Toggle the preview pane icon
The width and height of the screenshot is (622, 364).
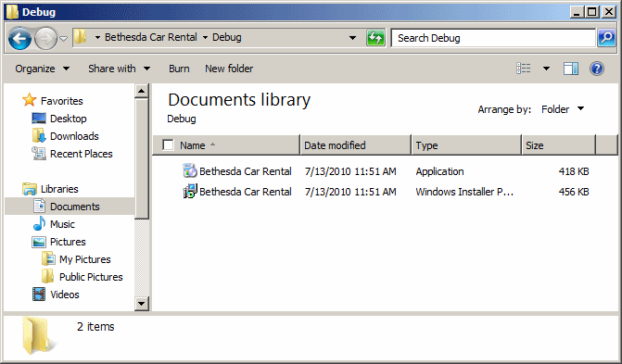[x=571, y=69]
